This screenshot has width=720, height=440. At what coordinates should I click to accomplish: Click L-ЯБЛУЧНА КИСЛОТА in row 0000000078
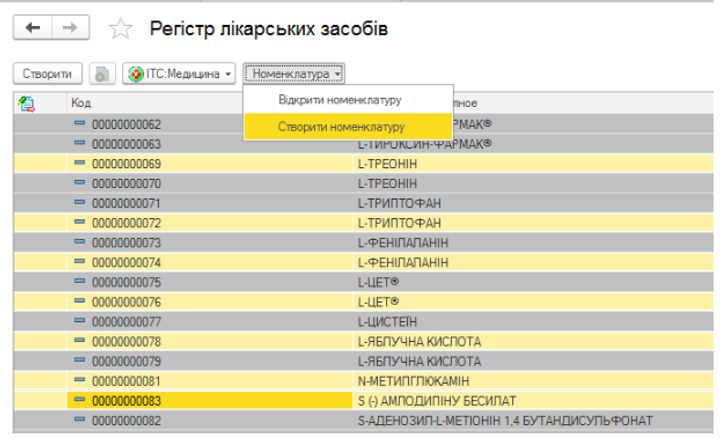click(x=419, y=342)
